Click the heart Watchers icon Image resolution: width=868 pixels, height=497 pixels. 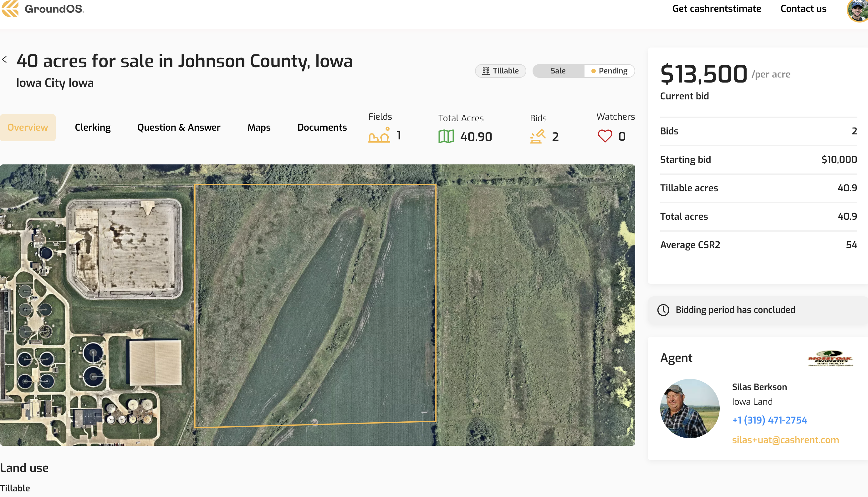tap(605, 136)
